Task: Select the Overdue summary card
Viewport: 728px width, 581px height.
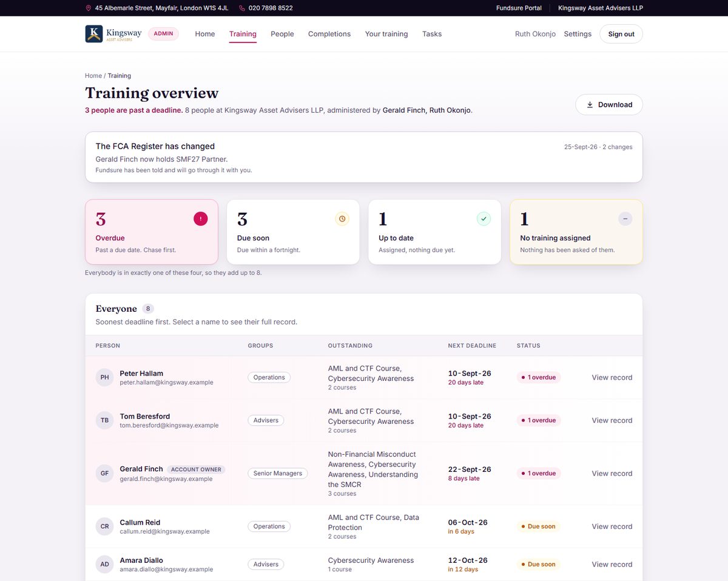Action: coord(152,232)
